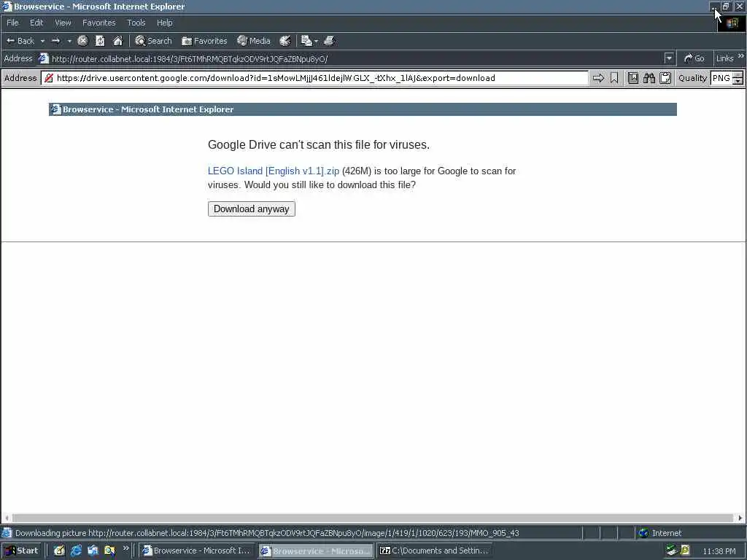The image size is (747, 560).
Task: Switch to 7-Zip Documents and Settings window
Action: click(x=435, y=551)
